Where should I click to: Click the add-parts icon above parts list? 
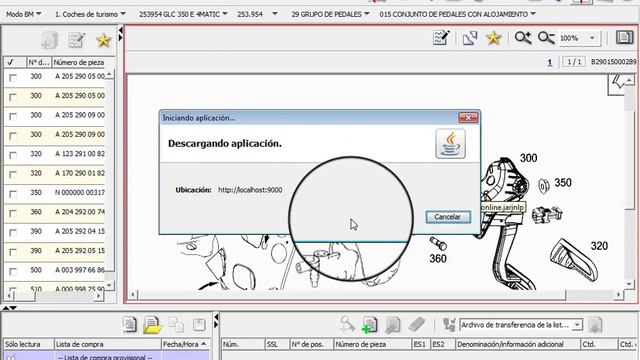tap(49, 40)
